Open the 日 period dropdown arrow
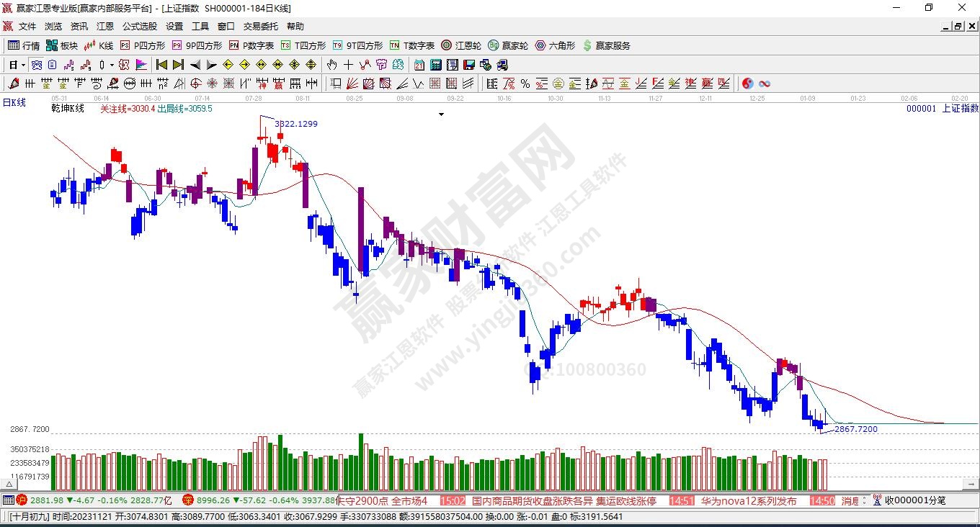The width and height of the screenshot is (980, 527). click(x=23, y=65)
